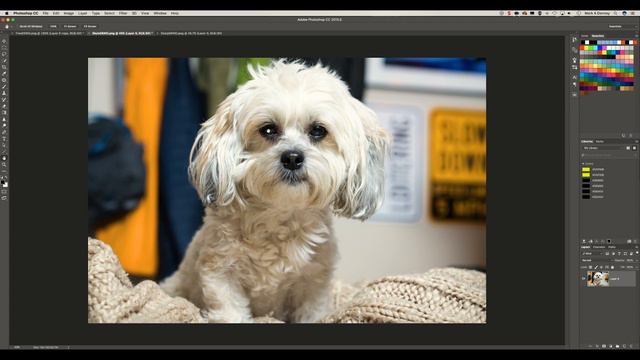640x360 pixels.
Task: Open the File menu
Action: (46, 13)
